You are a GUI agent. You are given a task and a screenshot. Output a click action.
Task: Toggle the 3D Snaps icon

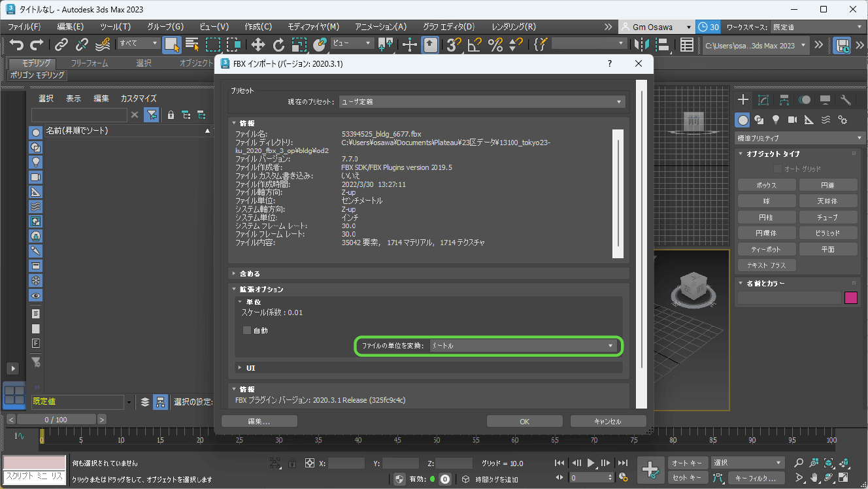[x=454, y=44]
